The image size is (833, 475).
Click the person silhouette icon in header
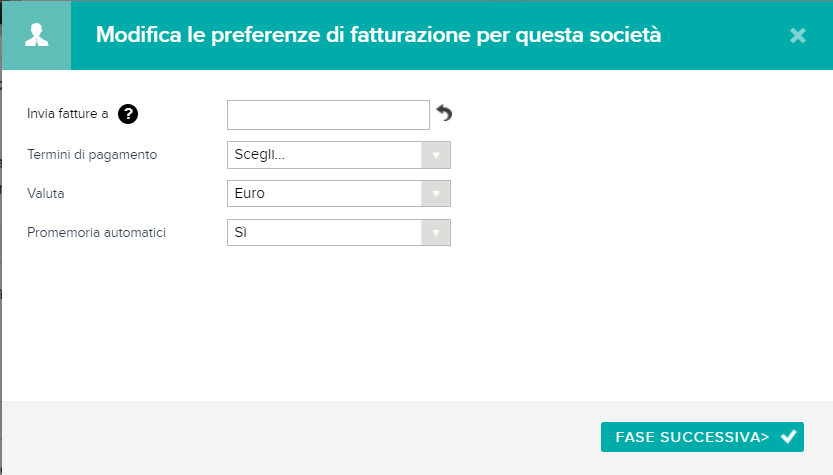point(36,35)
